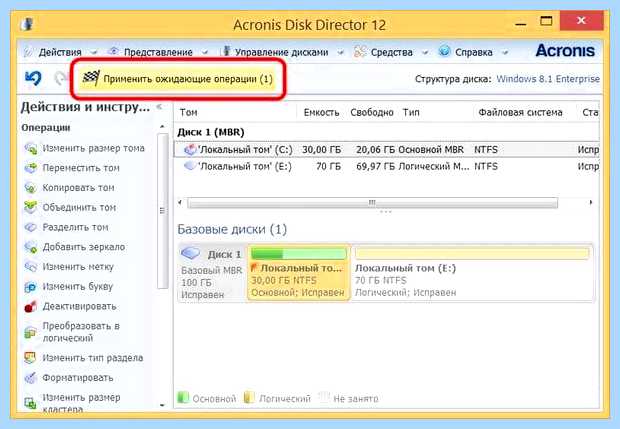Screen dimensions: 620x429
Task: Select the Локальный том (C:) row
Action: click(x=387, y=149)
